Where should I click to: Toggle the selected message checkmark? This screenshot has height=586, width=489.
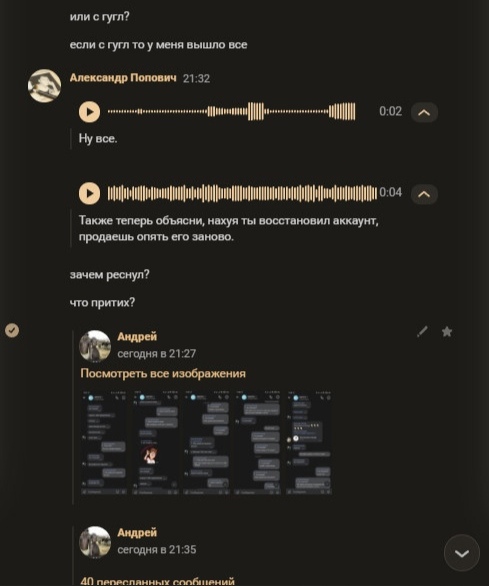12,330
